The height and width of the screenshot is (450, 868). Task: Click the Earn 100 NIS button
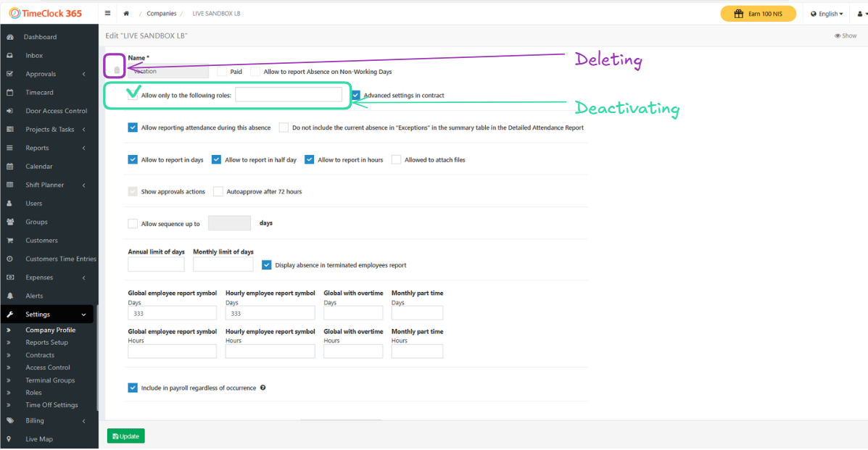(758, 14)
